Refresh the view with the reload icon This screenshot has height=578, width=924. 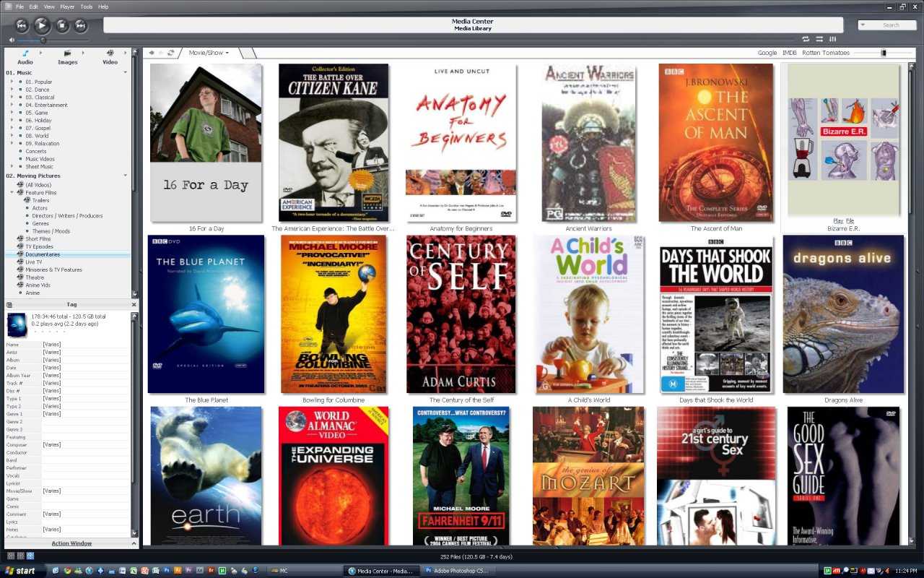point(170,53)
